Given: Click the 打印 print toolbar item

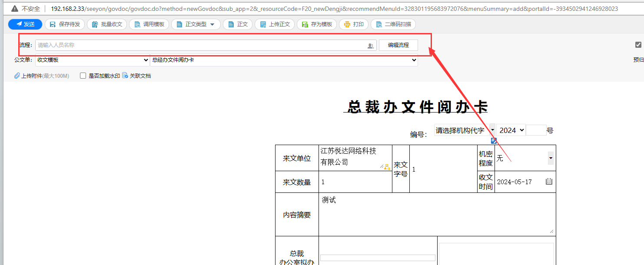Looking at the screenshot, I should tap(354, 24).
